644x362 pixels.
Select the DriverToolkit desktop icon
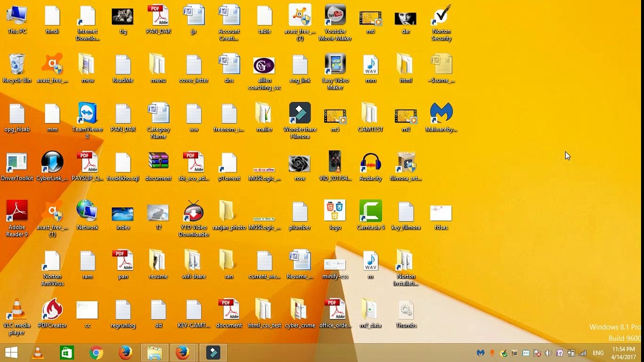coord(17,166)
